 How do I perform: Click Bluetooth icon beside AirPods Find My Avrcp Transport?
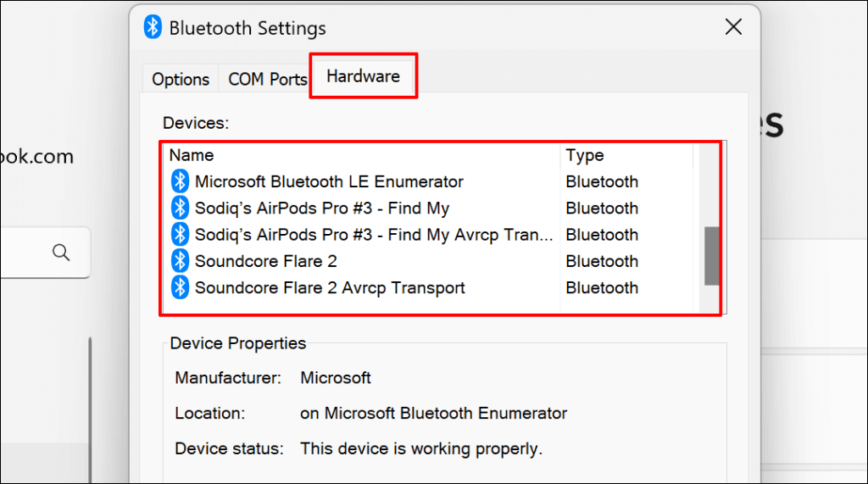tap(180, 234)
